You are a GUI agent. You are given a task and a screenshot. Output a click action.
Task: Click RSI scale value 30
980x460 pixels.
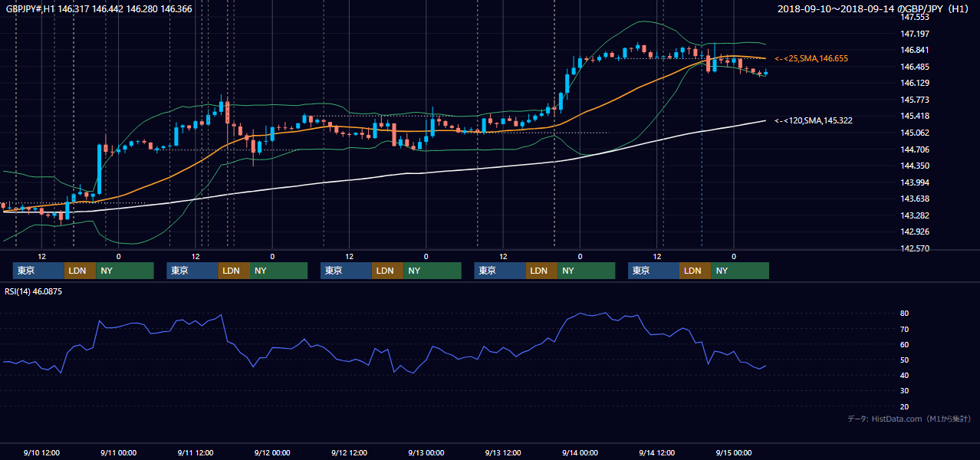point(905,390)
